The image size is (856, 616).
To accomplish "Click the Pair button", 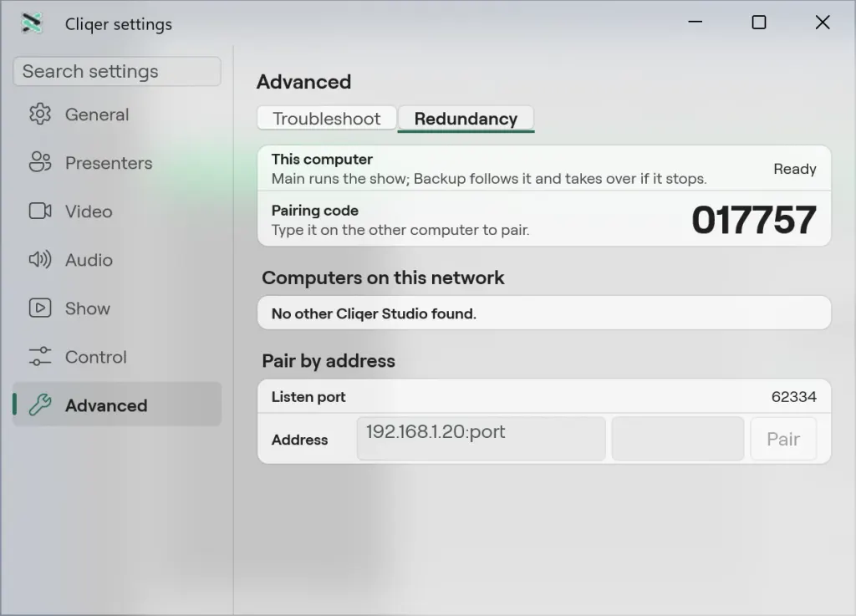I will 783,439.
